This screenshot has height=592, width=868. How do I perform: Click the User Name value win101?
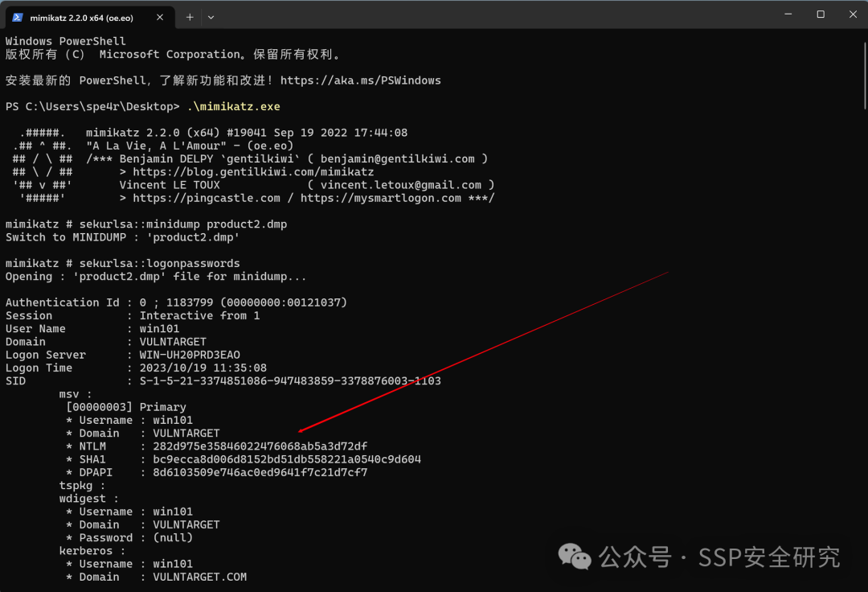tap(159, 328)
